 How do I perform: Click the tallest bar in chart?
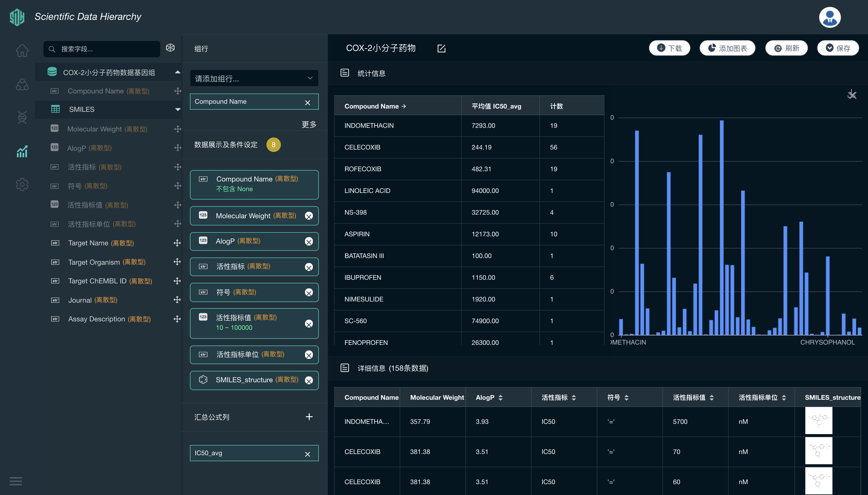tap(722, 227)
